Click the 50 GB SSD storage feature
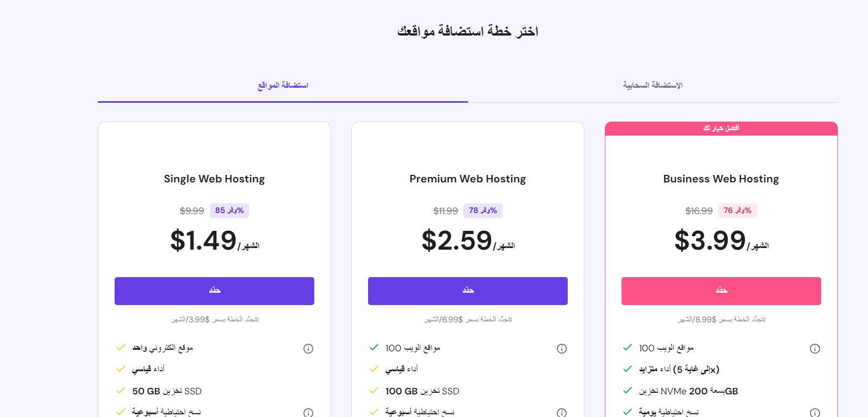 click(167, 391)
